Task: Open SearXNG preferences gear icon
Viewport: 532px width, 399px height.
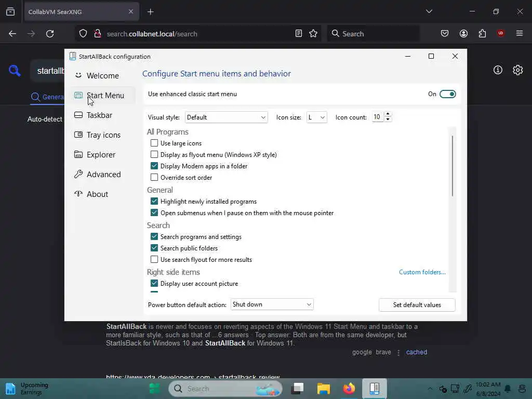Action: click(x=518, y=70)
